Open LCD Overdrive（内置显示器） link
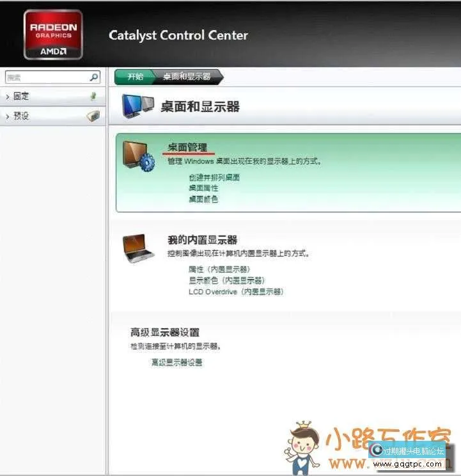Image resolution: width=461 pixels, height=476 pixels. (x=235, y=291)
